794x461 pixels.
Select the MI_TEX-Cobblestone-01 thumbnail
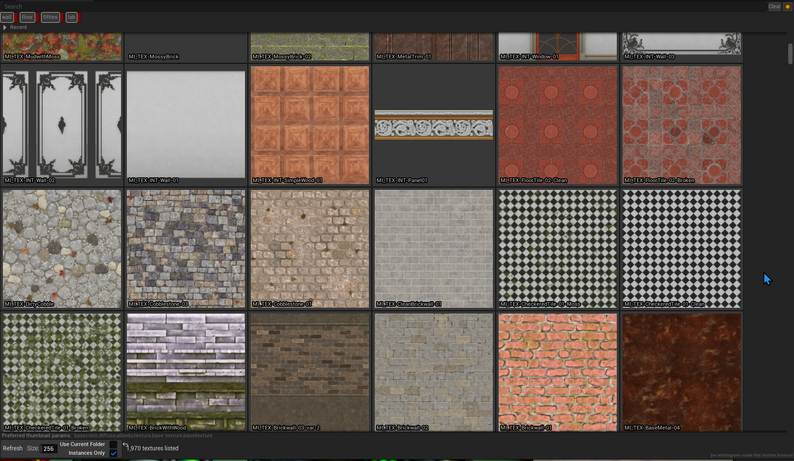[310, 249]
